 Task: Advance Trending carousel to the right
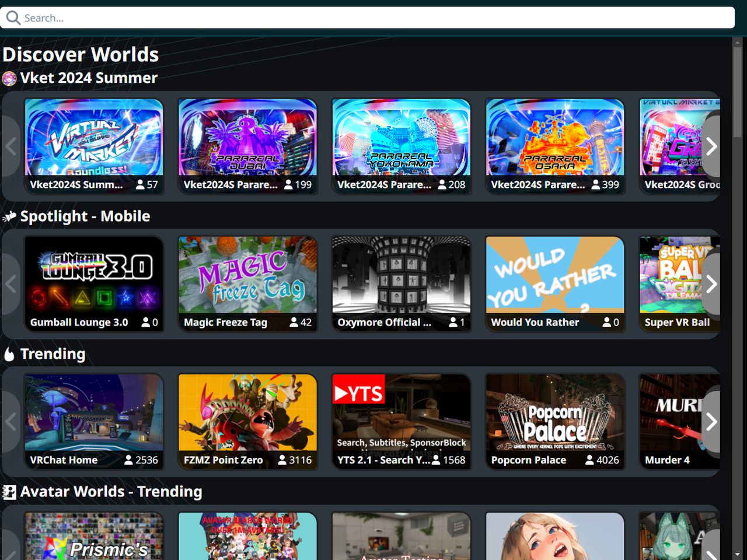pyautogui.click(x=710, y=422)
